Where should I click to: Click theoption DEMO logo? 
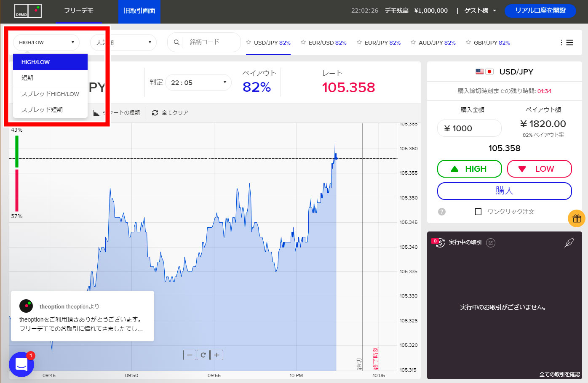(28, 11)
